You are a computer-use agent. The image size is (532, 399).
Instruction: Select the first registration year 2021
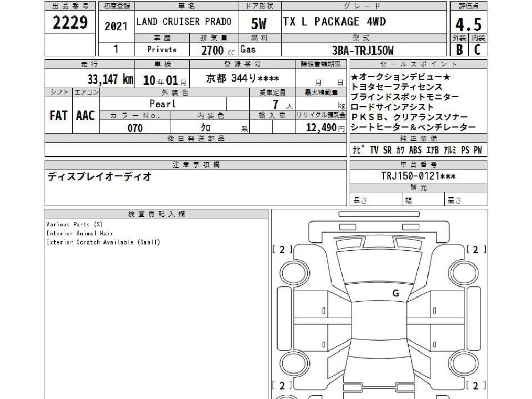[116, 27]
